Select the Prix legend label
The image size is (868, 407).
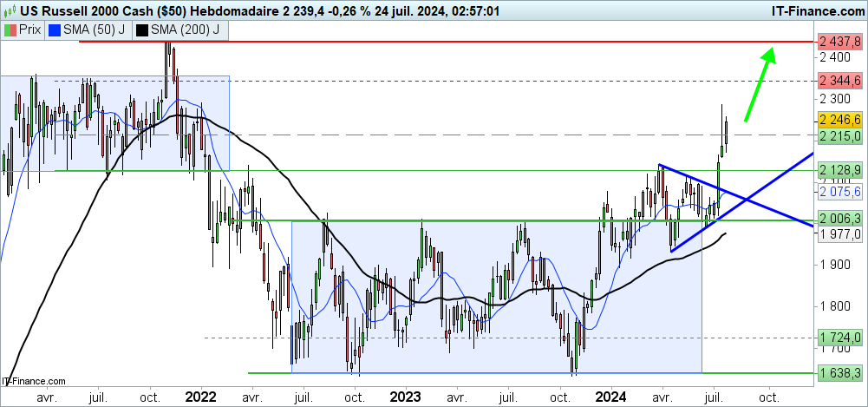[x=32, y=30]
